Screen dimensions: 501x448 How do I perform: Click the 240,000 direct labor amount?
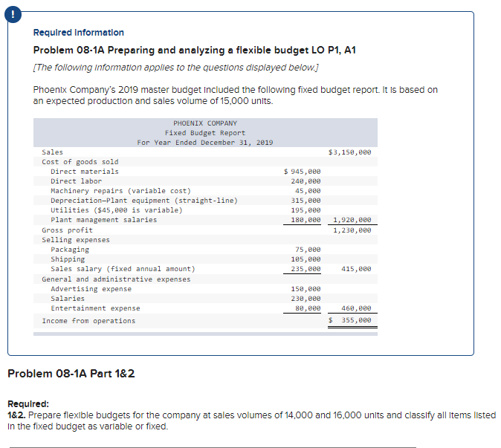click(x=306, y=181)
